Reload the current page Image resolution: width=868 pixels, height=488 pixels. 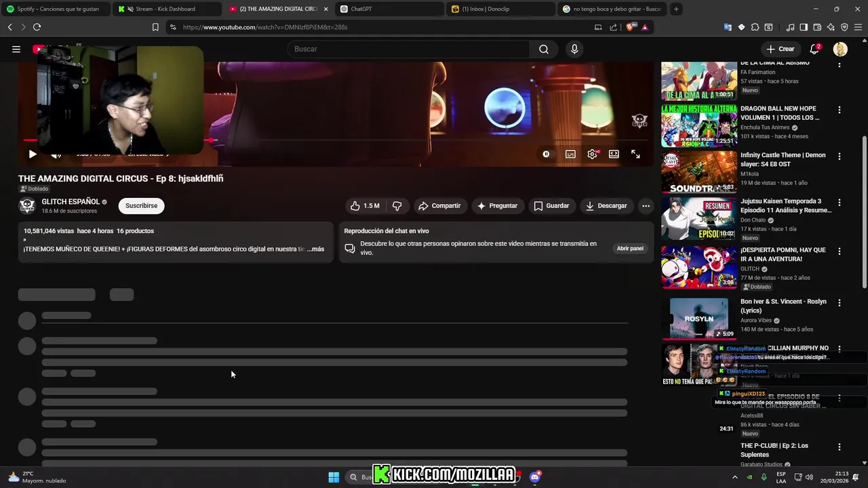[x=37, y=27]
